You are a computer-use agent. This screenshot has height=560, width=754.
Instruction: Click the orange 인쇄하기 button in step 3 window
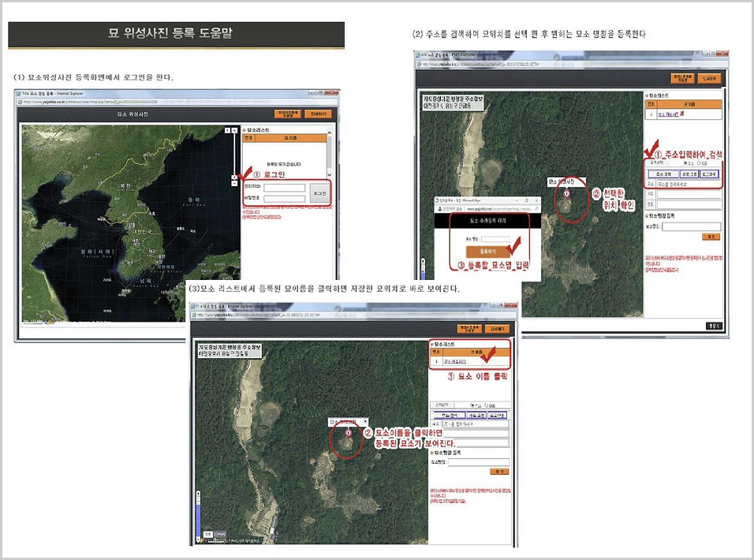click(497, 329)
